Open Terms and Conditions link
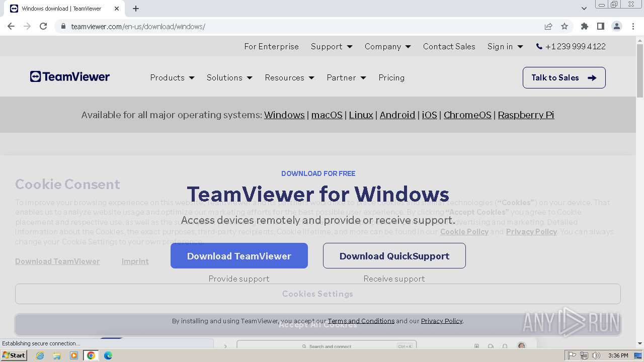 (x=361, y=321)
